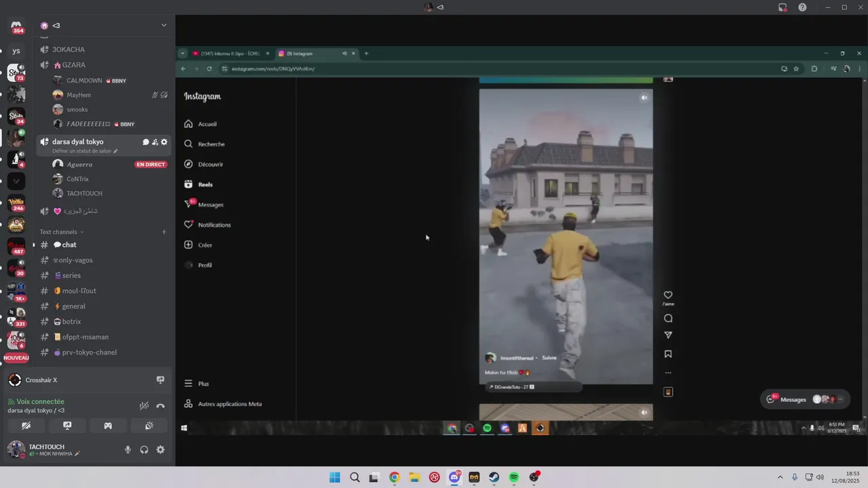Show hidden icons in Windows system tray
The width and height of the screenshot is (868, 488).
pos(780,477)
